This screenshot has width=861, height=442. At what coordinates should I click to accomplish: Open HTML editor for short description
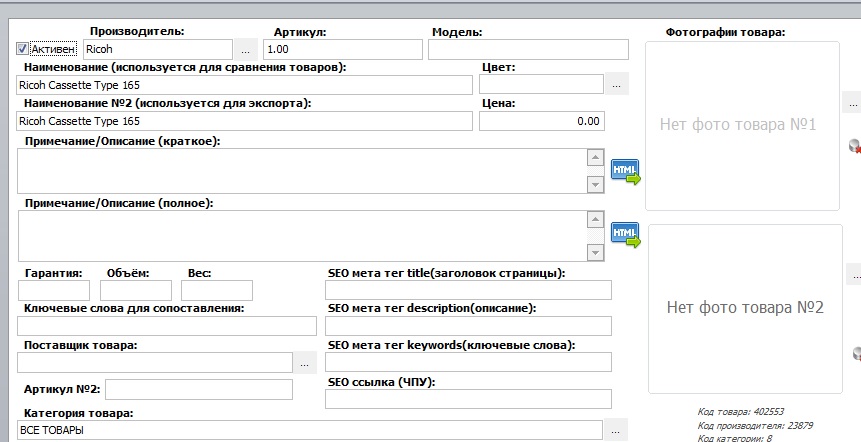(x=625, y=171)
